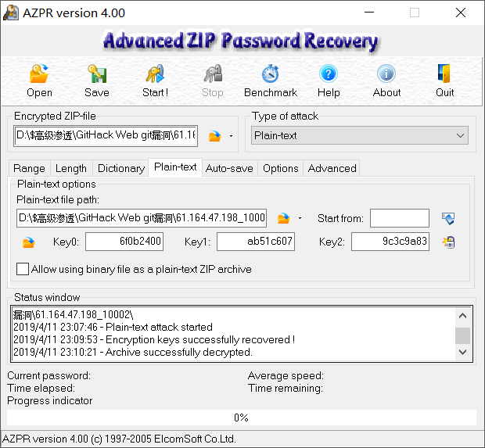
Task: Browse for plain-text file folder icon
Action: [x=283, y=218]
